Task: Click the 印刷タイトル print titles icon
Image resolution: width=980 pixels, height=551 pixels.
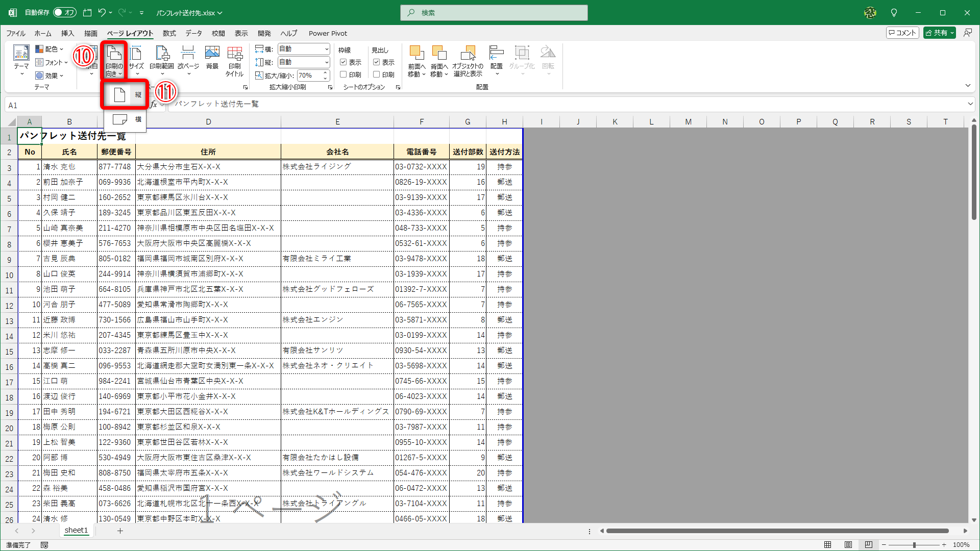Action: (234, 54)
